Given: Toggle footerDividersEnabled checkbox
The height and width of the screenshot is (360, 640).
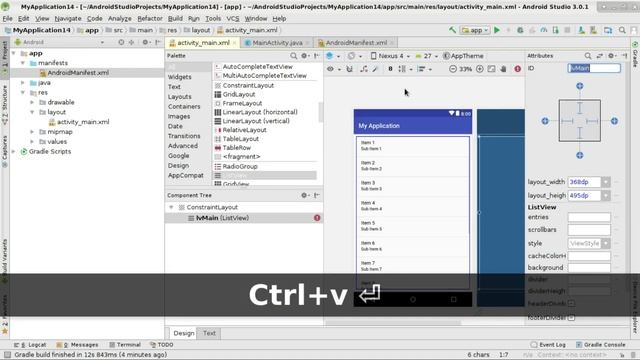Looking at the screenshot, I should tap(571, 317).
